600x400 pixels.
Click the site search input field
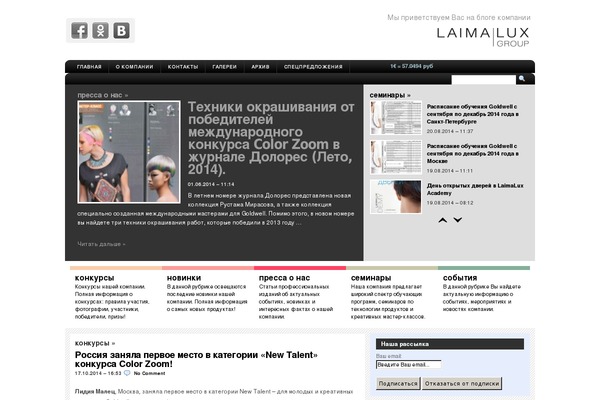click(x=484, y=79)
